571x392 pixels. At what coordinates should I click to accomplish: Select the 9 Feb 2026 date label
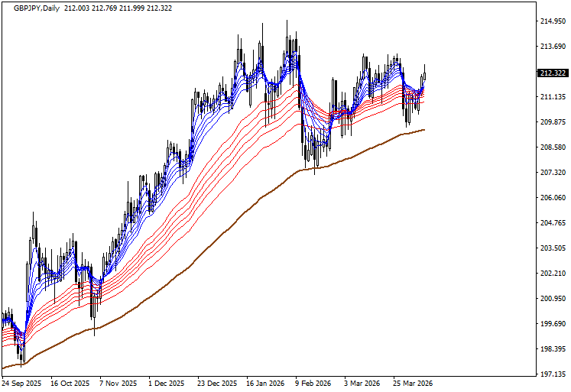pyautogui.click(x=313, y=384)
